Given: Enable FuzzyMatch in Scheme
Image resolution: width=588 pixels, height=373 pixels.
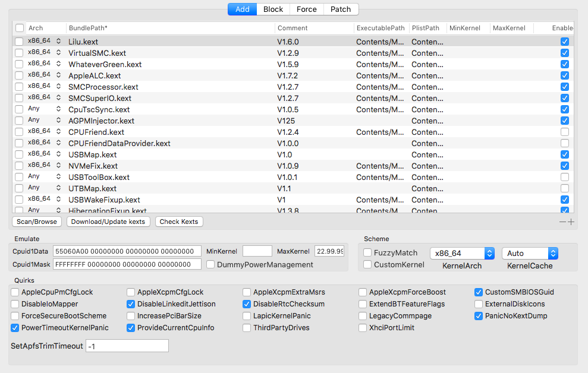Looking at the screenshot, I should tap(367, 253).
